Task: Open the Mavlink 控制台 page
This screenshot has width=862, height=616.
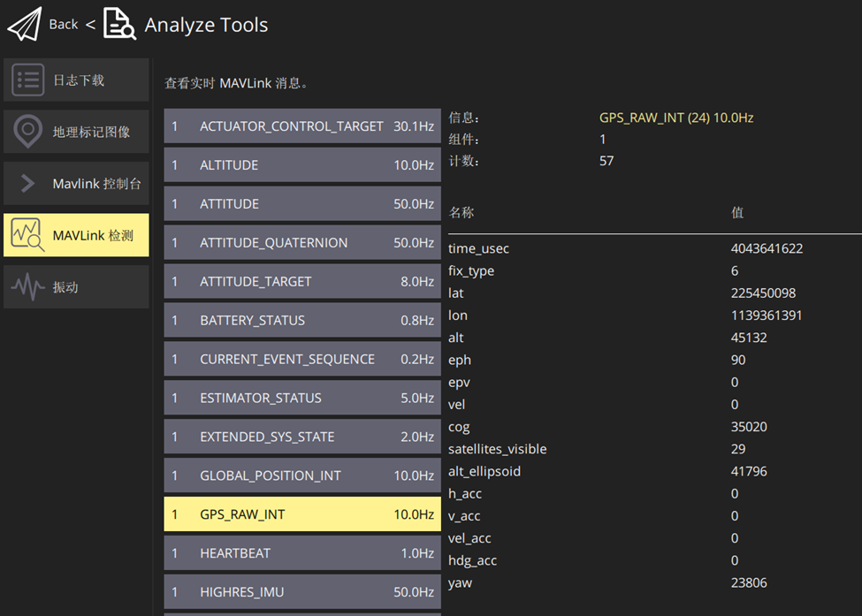Action: pos(95,184)
